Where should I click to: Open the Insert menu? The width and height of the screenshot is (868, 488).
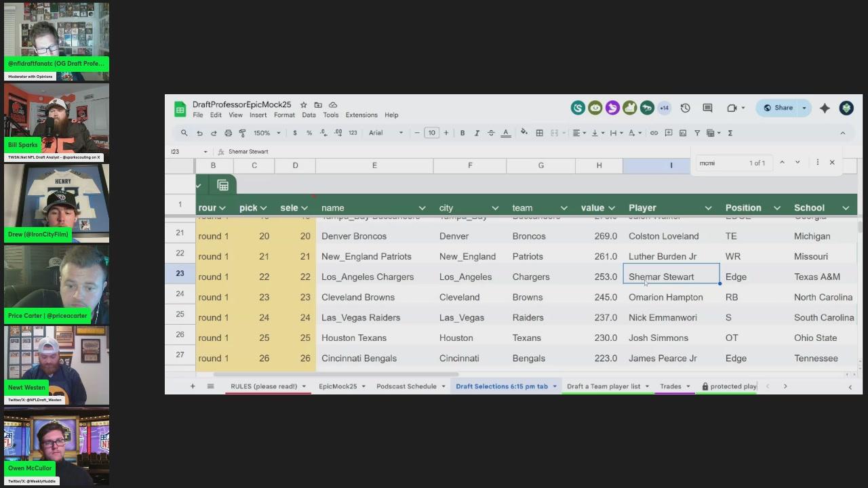coord(258,115)
